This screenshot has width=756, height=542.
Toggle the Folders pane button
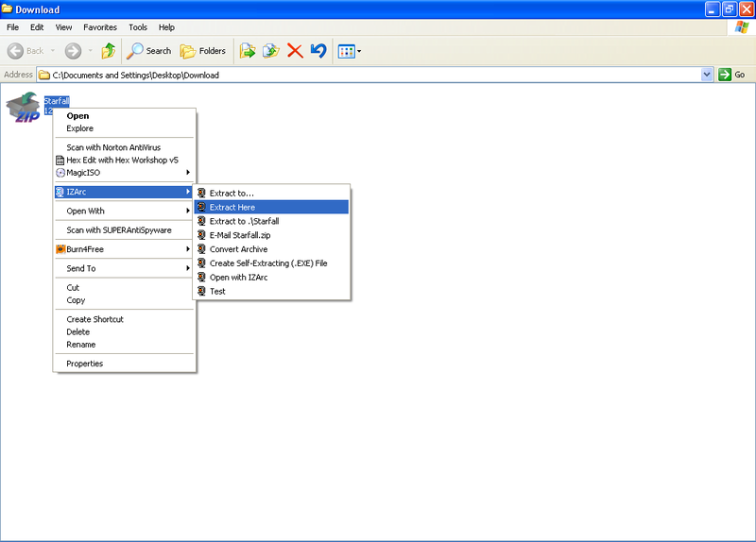tap(202, 51)
